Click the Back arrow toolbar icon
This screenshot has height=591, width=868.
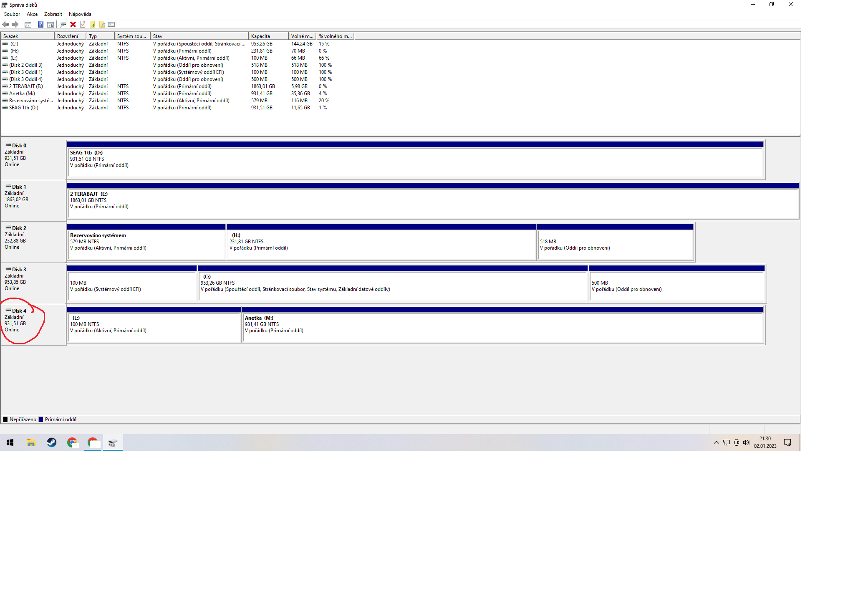click(5, 24)
